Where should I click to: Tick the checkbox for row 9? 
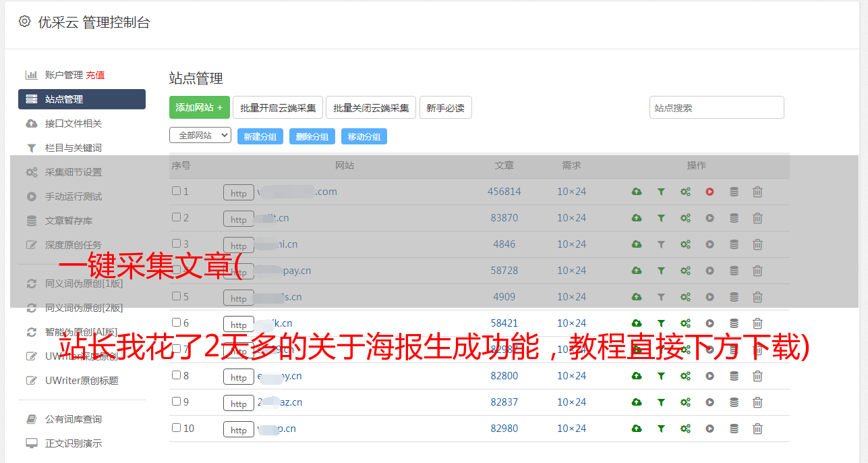coord(176,402)
